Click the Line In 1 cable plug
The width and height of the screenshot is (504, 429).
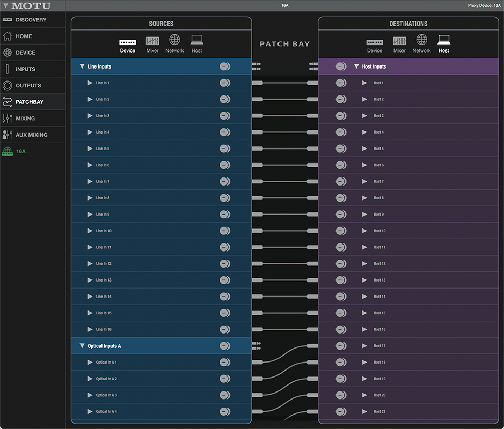[x=258, y=83]
